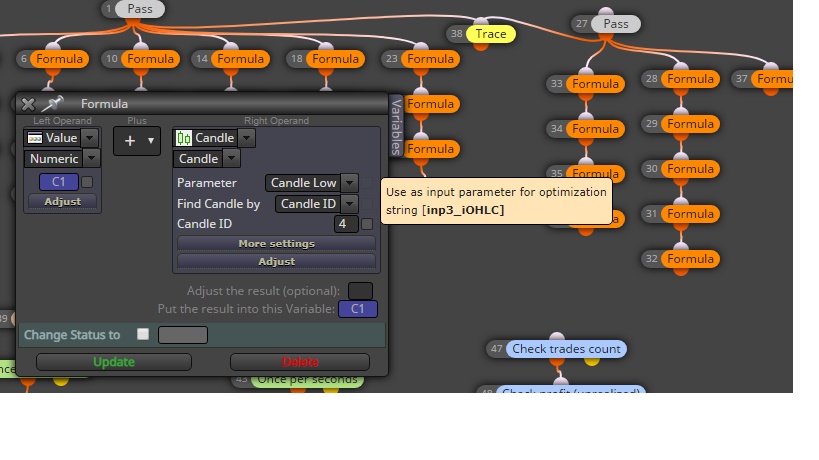Click the C1 variable in Left Operand
This screenshot has width=819, height=460.
pyautogui.click(x=58, y=182)
